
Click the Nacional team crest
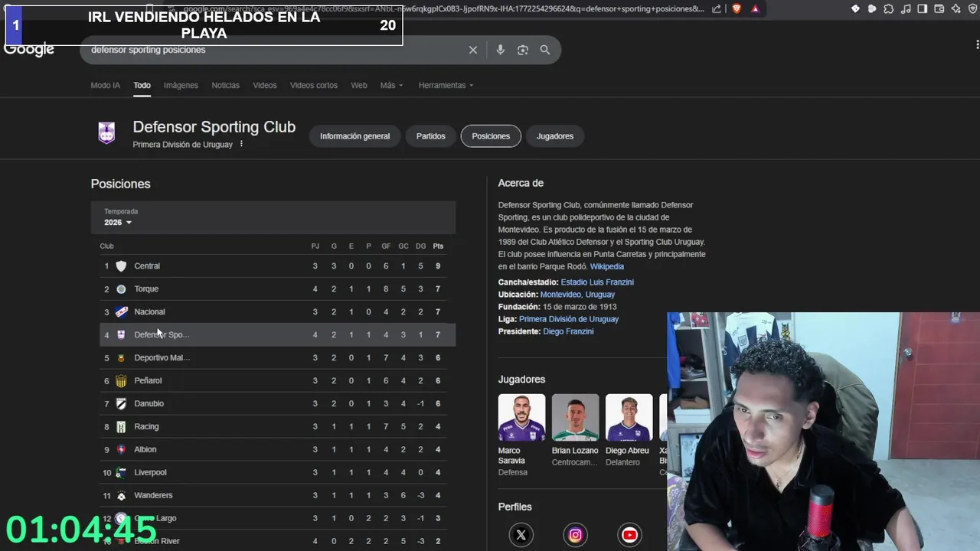pyautogui.click(x=121, y=311)
